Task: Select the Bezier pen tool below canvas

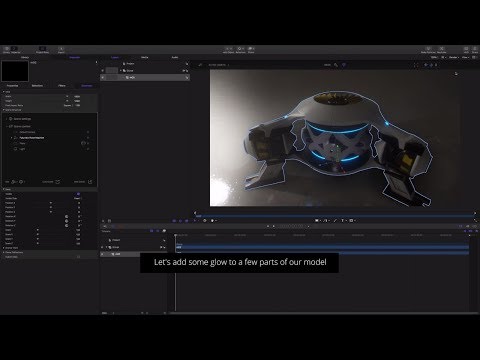Action: coord(326,220)
